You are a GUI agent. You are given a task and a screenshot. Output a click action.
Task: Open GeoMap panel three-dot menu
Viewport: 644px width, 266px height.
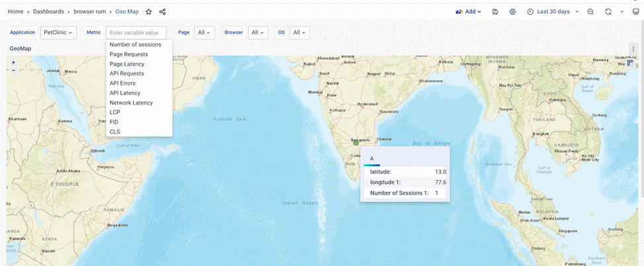(633, 49)
